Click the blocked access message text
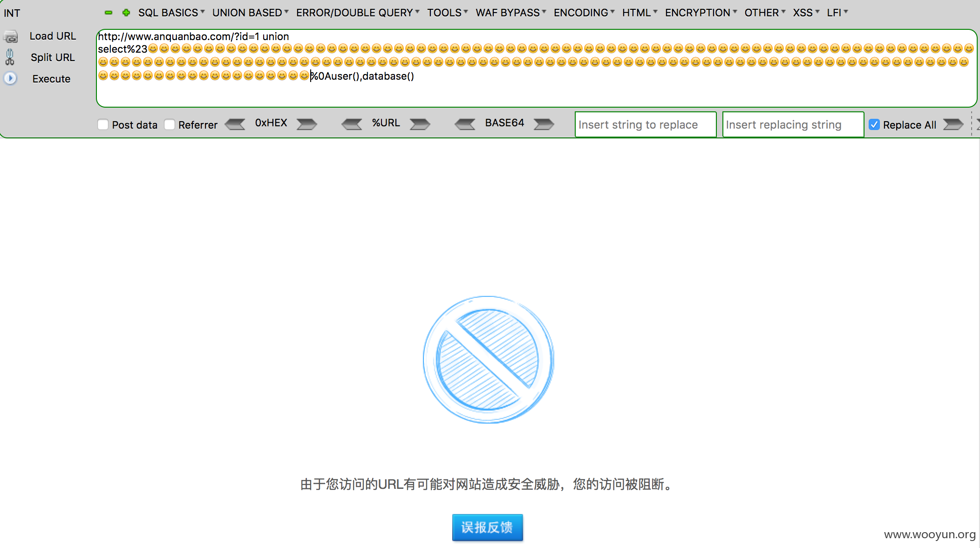This screenshot has width=980, height=548. click(x=487, y=485)
